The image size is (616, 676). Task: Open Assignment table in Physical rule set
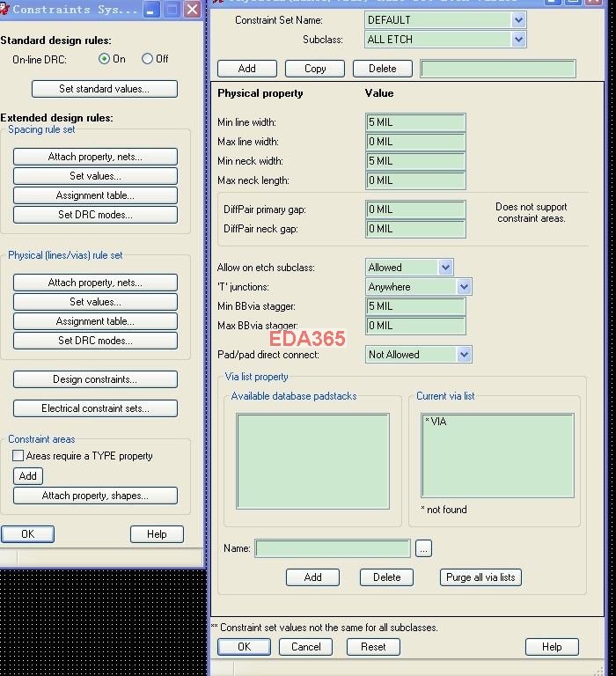coord(95,321)
